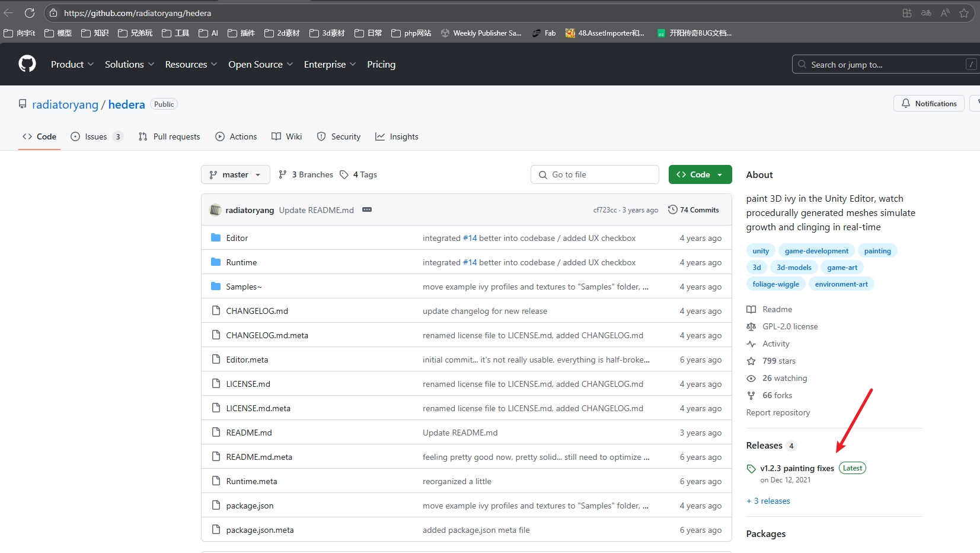Image resolution: width=980 pixels, height=553 pixels.
Task: Open package.json file
Action: pyautogui.click(x=250, y=506)
